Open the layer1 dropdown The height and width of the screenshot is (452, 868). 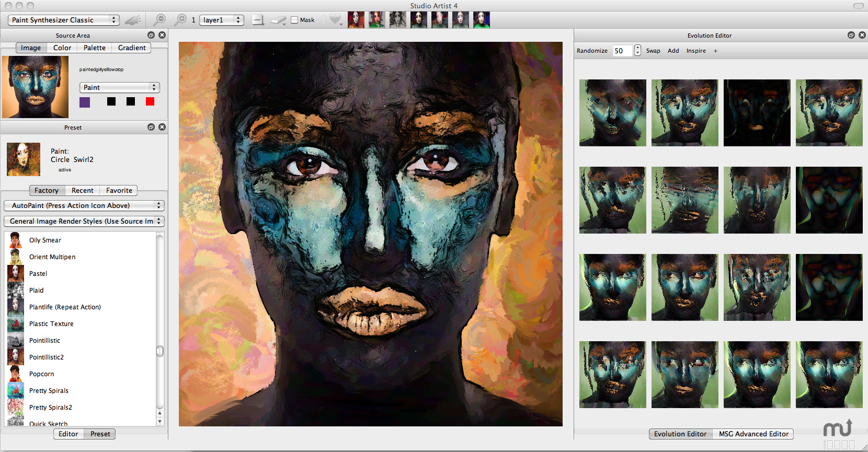tap(222, 20)
